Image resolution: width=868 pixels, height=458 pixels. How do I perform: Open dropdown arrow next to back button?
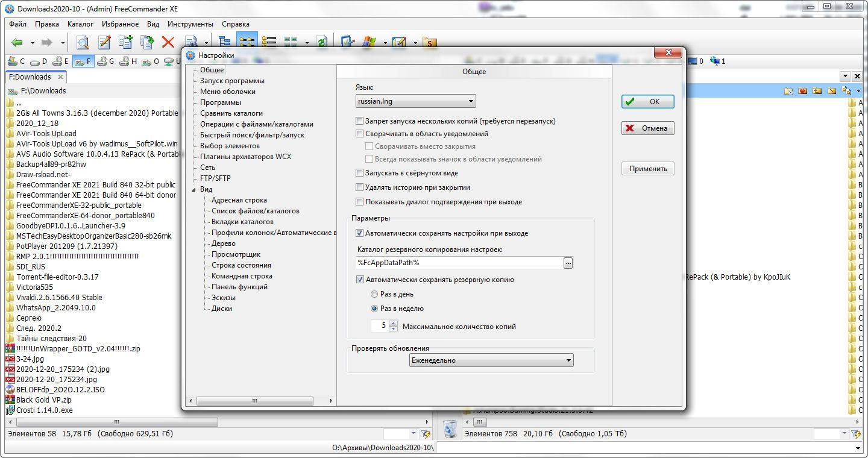[33, 43]
